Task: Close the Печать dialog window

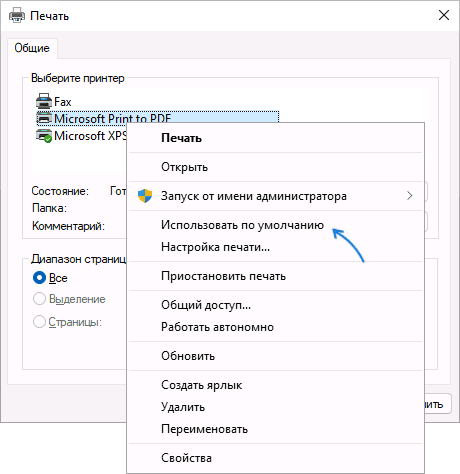Action: [444, 15]
